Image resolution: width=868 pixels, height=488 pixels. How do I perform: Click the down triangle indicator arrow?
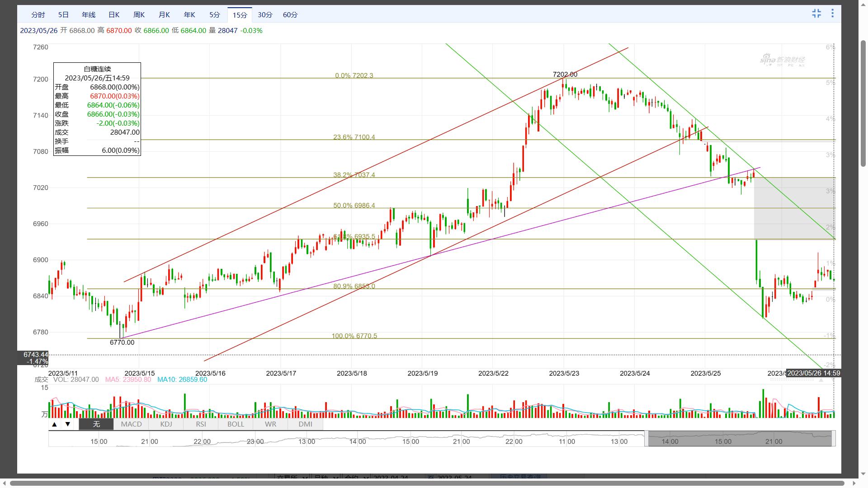(68, 424)
